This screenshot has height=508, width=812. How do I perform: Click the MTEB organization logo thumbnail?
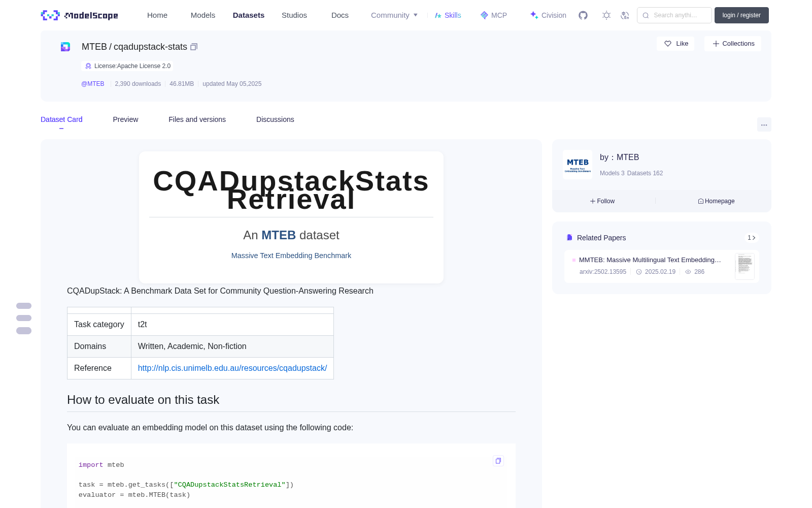(578, 164)
